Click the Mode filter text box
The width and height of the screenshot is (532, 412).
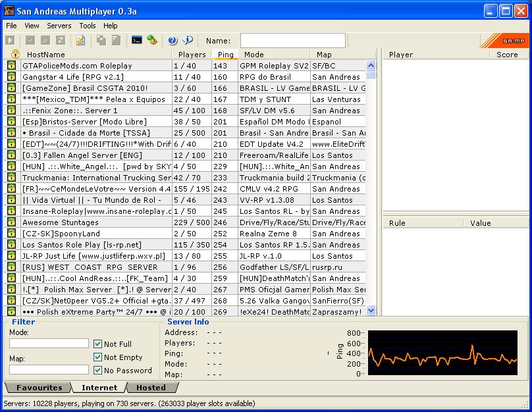[49, 343]
